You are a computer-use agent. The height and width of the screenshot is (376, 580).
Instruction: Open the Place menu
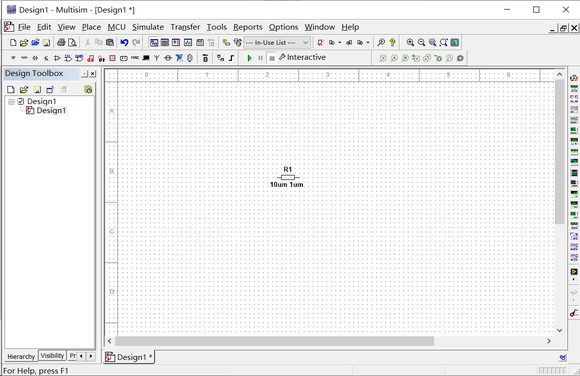coord(91,27)
